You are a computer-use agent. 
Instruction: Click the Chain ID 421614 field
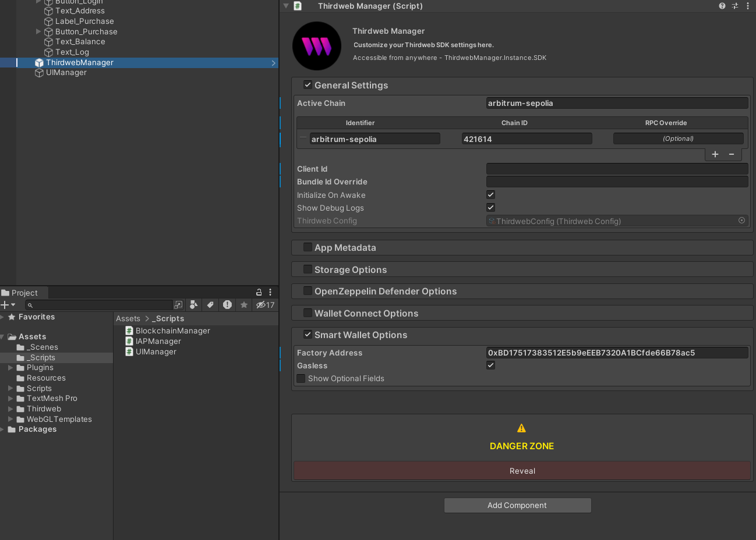527,138
